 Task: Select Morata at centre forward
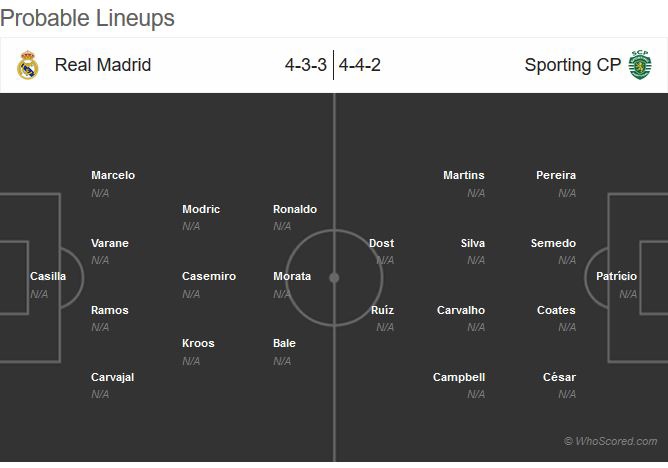[292, 276]
